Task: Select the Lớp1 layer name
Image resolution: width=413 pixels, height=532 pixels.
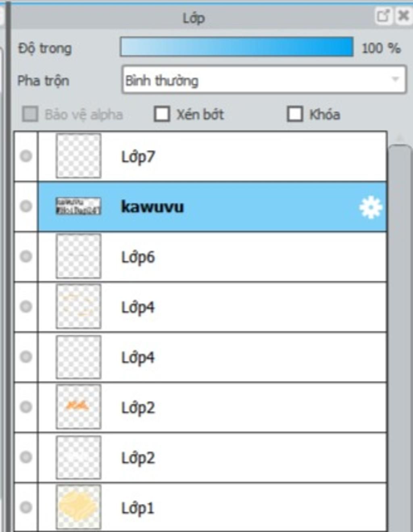Action: 138,508
